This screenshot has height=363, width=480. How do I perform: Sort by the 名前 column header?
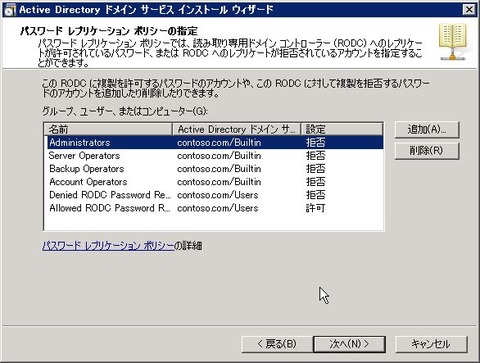click(x=108, y=129)
